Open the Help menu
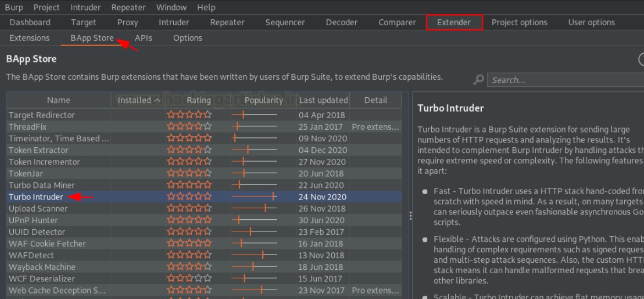The height and width of the screenshot is (299, 644). [x=206, y=7]
